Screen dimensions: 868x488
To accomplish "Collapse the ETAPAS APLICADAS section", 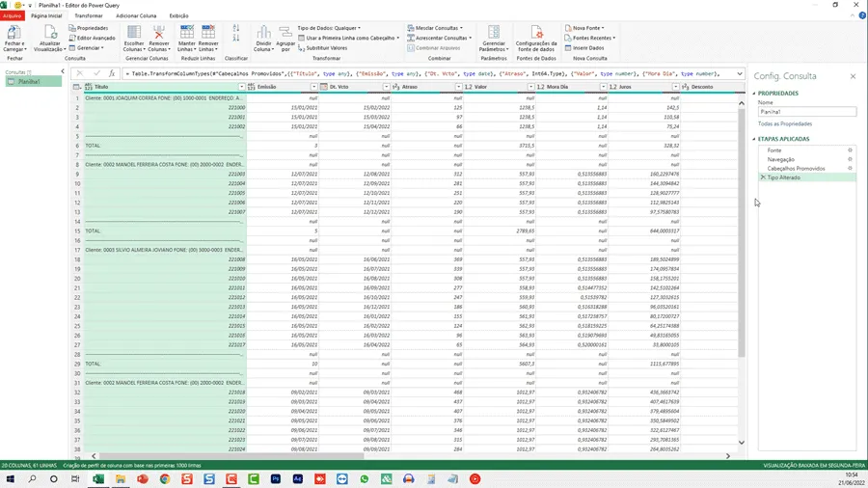I will 754,139.
